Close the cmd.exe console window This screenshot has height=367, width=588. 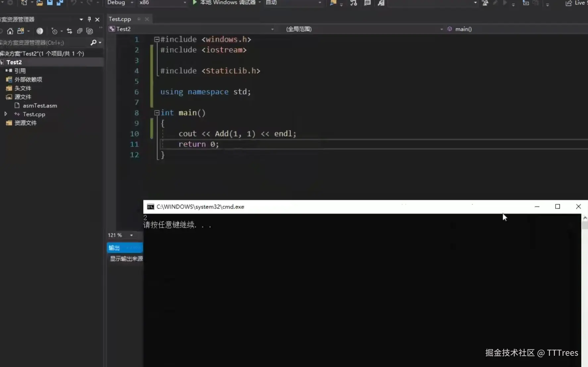click(578, 206)
